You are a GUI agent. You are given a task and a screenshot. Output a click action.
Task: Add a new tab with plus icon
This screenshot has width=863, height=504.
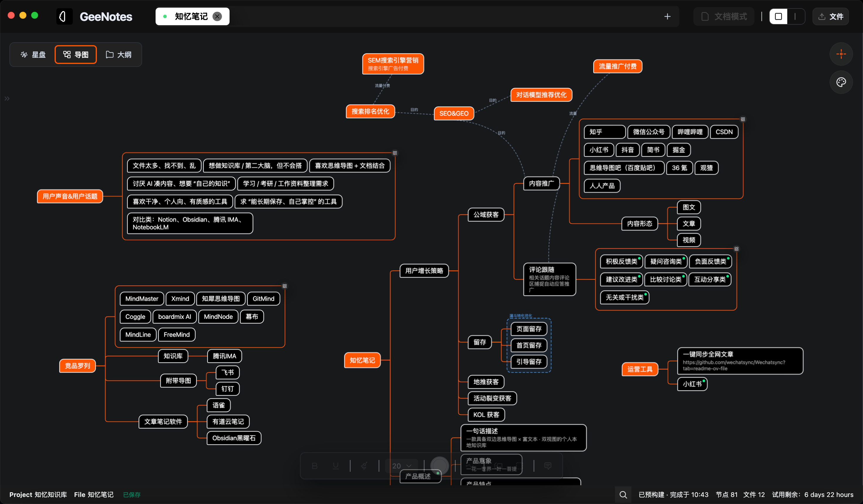(667, 16)
